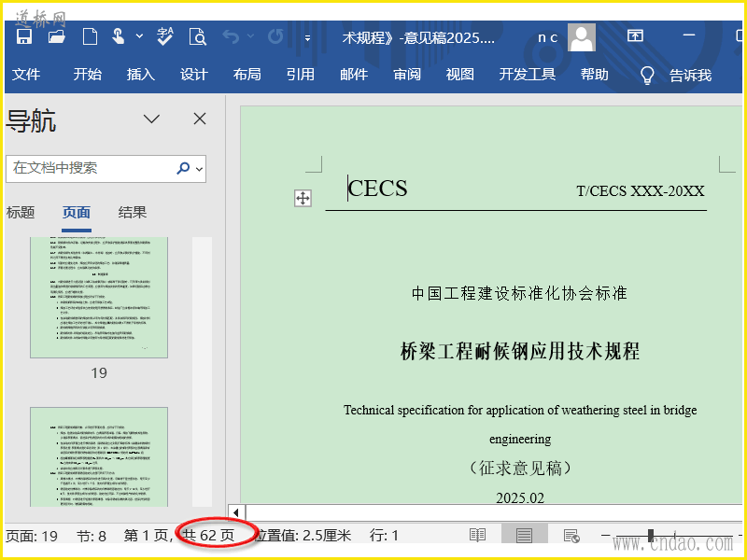This screenshot has width=747, height=560.
Task: Click horizontal scrollbar left arrow
Action: [x=236, y=512]
